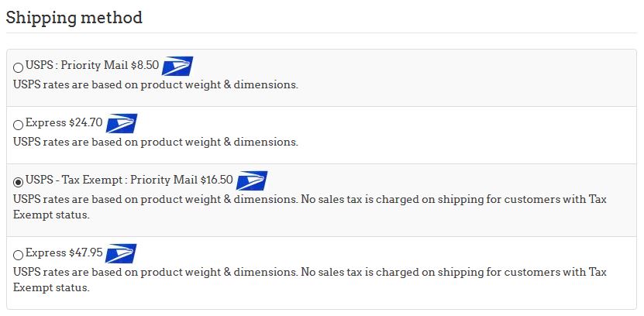
Task: Select the USPS Priority Mail $8.50 radio button
Action: pyautogui.click(x=18, y=68)
